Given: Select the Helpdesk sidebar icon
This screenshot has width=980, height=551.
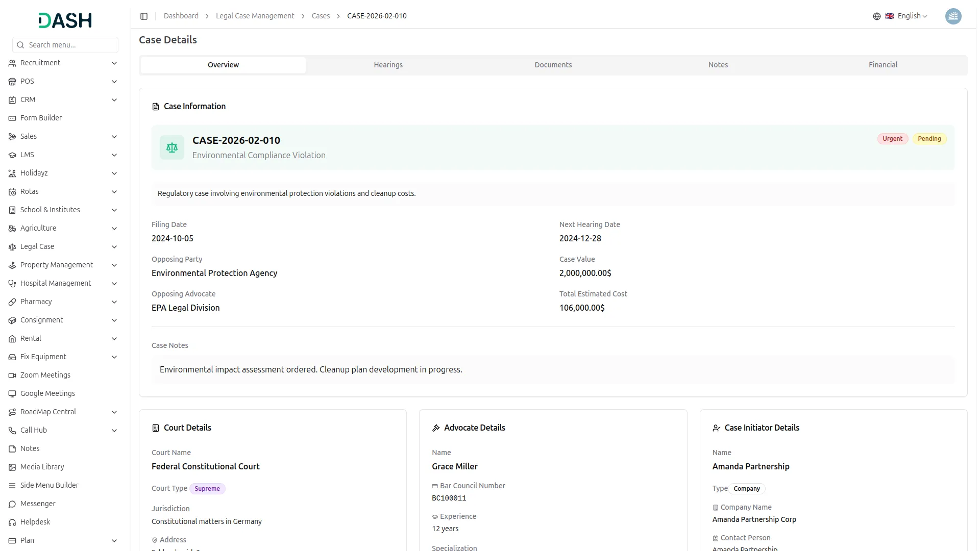Looking at the screenshot, I should point(12,522).
